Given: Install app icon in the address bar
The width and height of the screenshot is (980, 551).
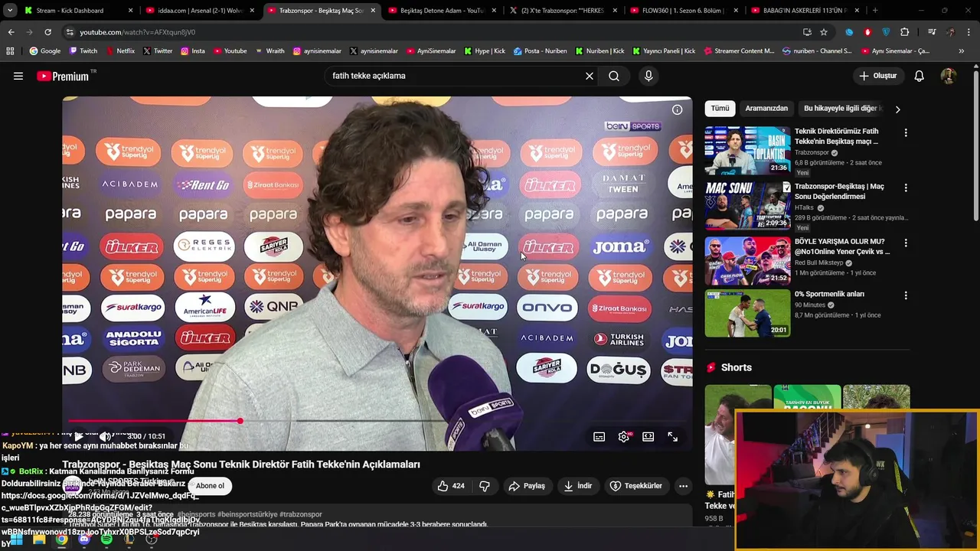Looking at the screenshot, I should click(x=807, y=32).
